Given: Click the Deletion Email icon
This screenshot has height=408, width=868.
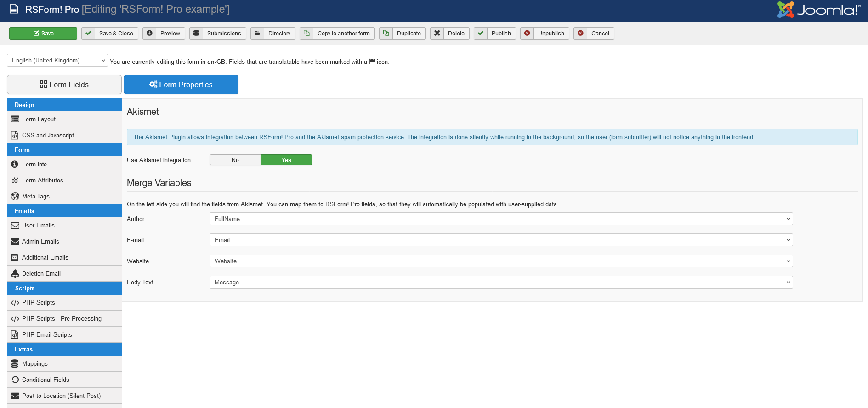Looking at the screenshot, I should [15, 273].
